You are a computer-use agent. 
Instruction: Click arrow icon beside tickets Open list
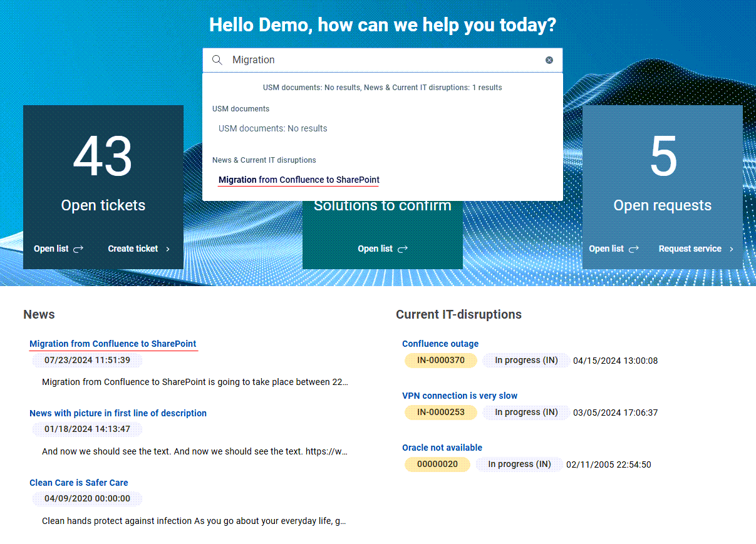78,249
